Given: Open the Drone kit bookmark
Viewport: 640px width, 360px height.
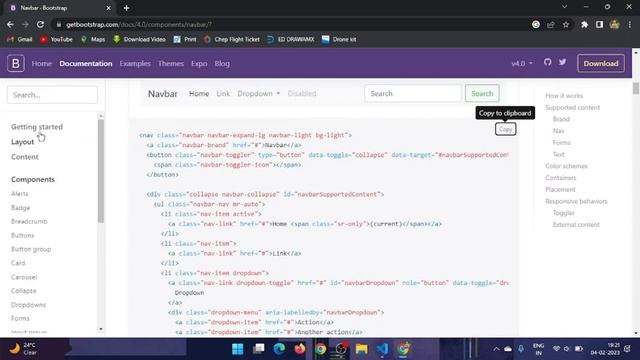Looking at the screenshot, I should click(x=339, y=39).
